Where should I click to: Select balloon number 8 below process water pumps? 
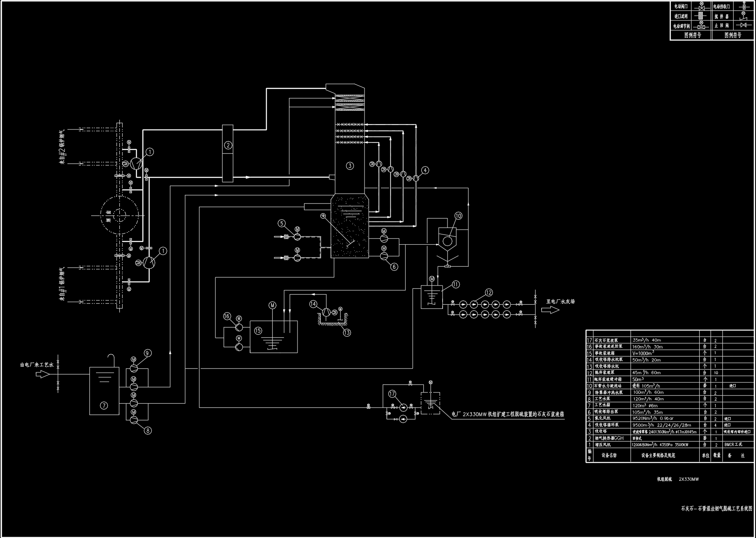pyautogui.click(x=148, y=430)
